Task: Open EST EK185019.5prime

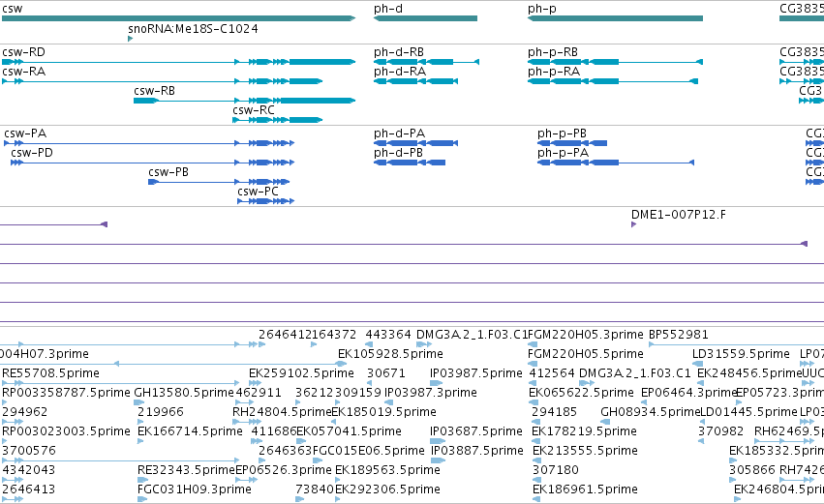Action: 384,413
